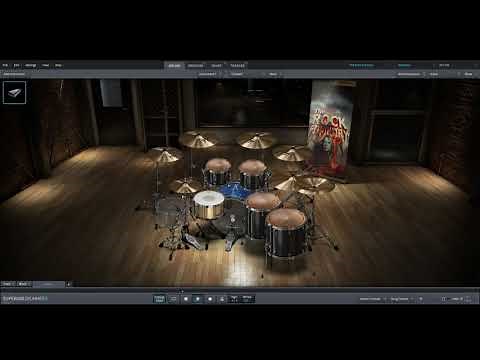Click the pad instrument thumbnail in the top-left corner
480x360 pixels.
pos(14,93)
